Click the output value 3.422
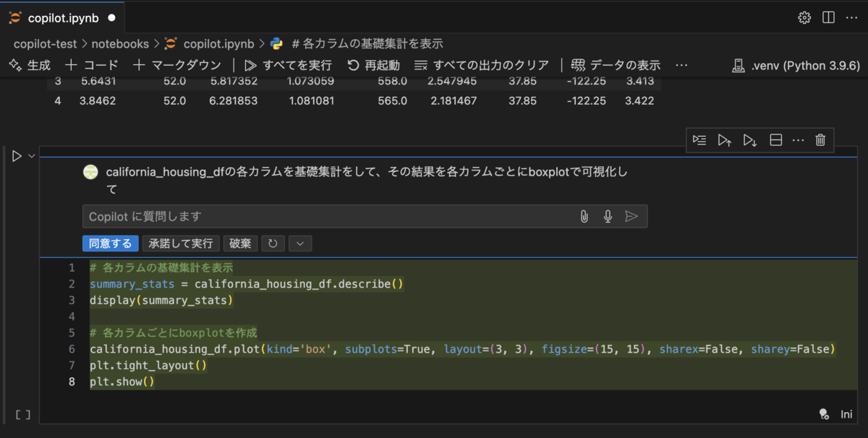The height and width of the screenshot is (438, 868). click(639, 100)
